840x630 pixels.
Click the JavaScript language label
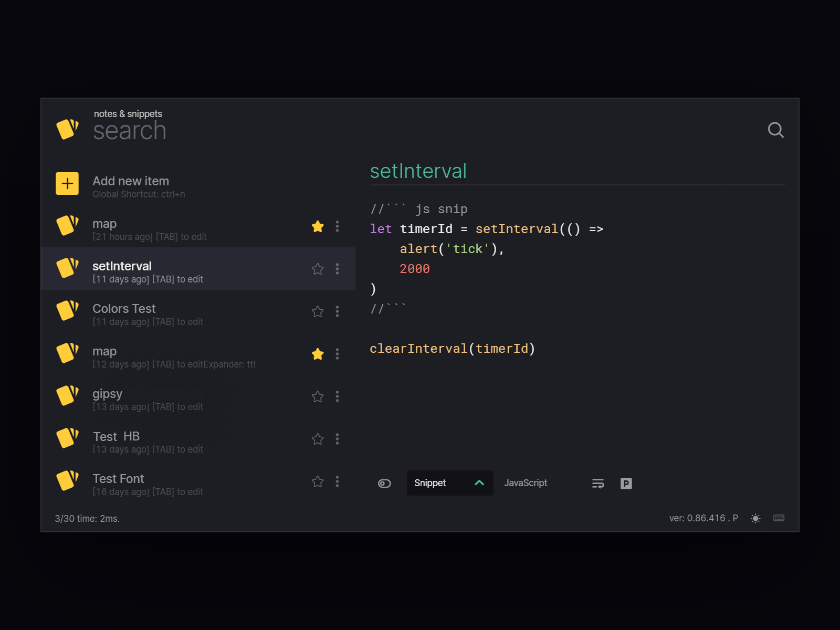coord(526,483)
